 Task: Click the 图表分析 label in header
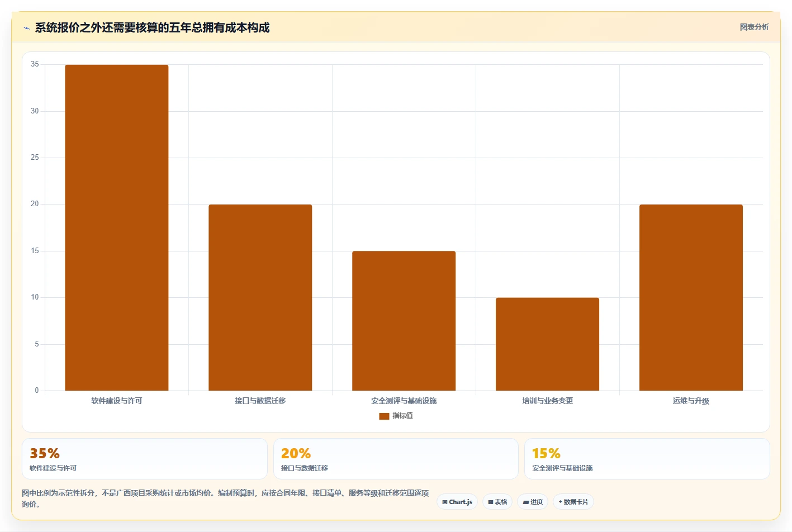(754, 27)
